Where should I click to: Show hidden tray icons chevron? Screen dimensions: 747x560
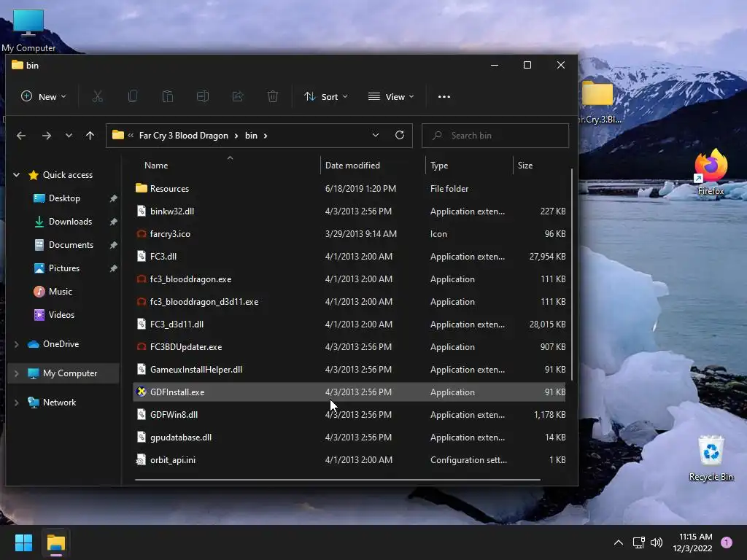click(619, 542)
